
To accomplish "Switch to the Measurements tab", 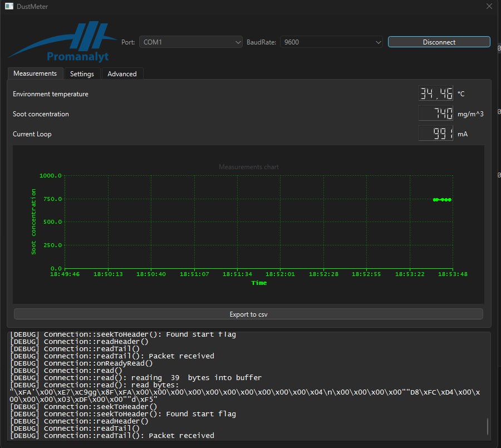I will (x=35, y=73).
